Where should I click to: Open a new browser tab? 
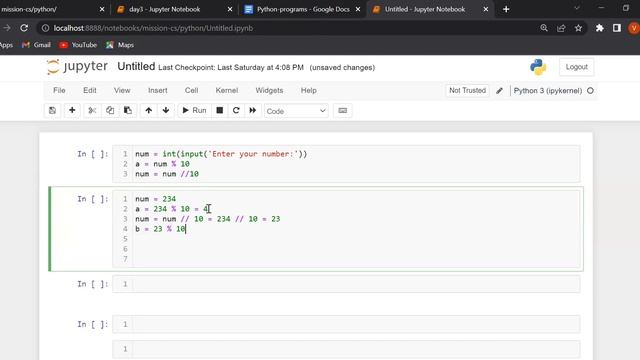tap(506, 9)
